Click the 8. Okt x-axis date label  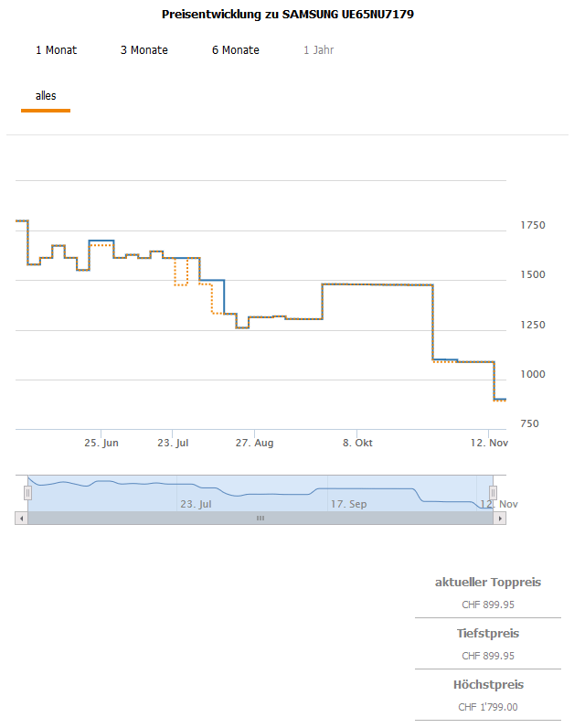coord(357,443)
